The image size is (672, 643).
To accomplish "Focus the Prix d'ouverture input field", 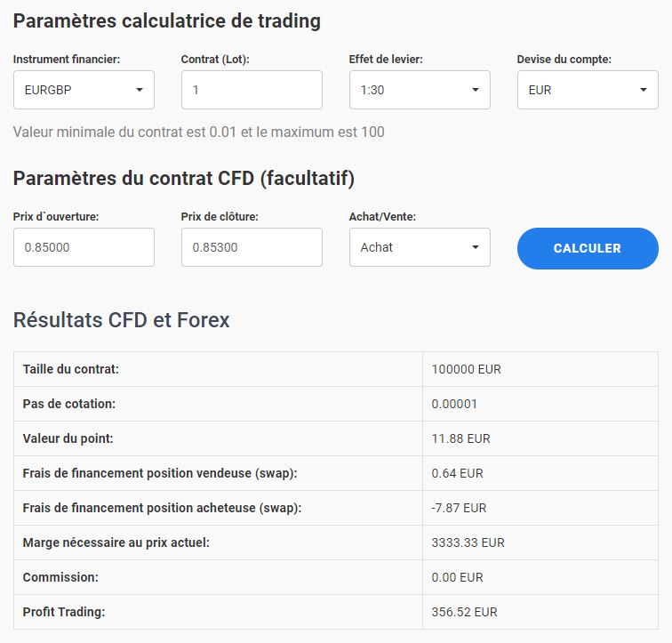I will coord(84,247).
